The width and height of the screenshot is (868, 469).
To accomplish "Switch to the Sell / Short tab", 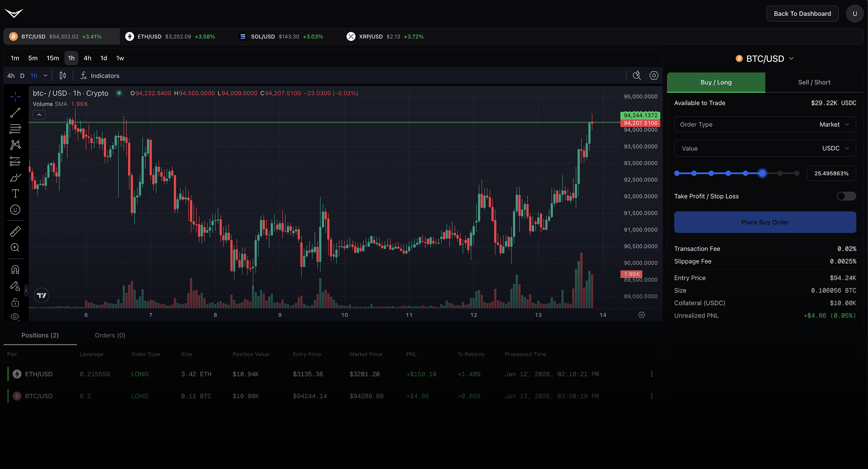I will coord(814,82).
